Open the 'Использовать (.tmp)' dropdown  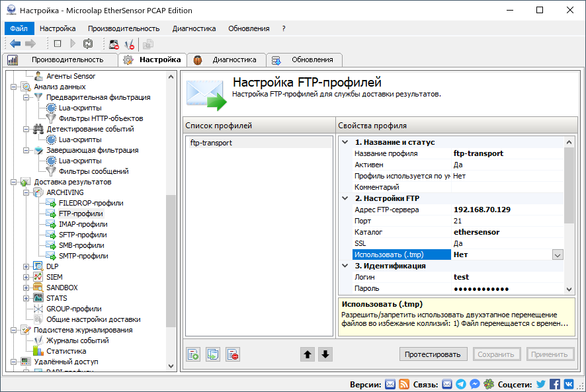tap(556, 255)
